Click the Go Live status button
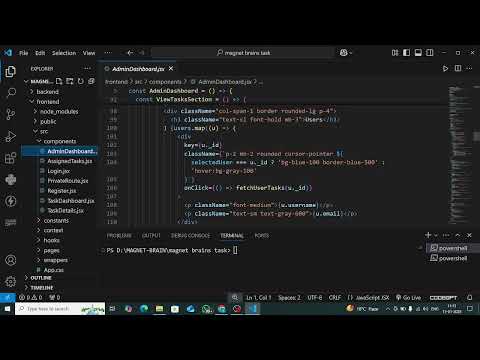The width and height of the screenshot is (480, 360). (409, 298)
